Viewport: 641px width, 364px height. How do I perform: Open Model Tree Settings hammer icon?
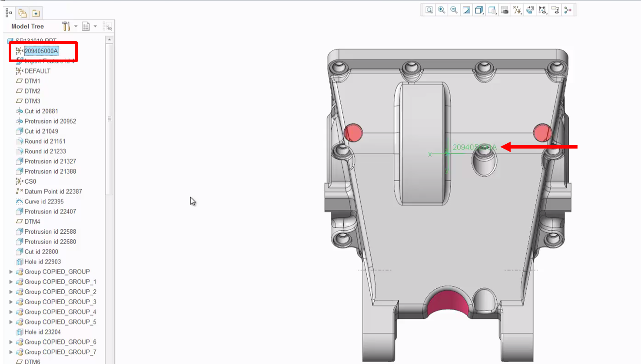[x=66, y=26]
